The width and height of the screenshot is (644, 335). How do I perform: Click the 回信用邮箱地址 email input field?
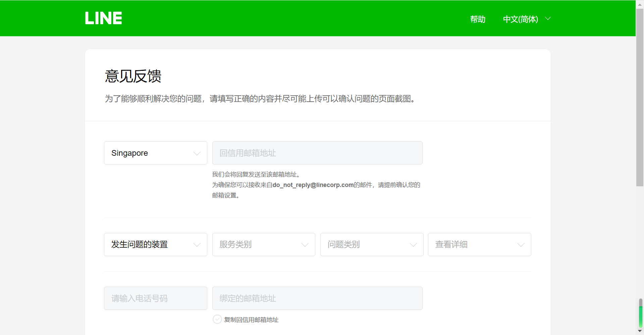317,153
